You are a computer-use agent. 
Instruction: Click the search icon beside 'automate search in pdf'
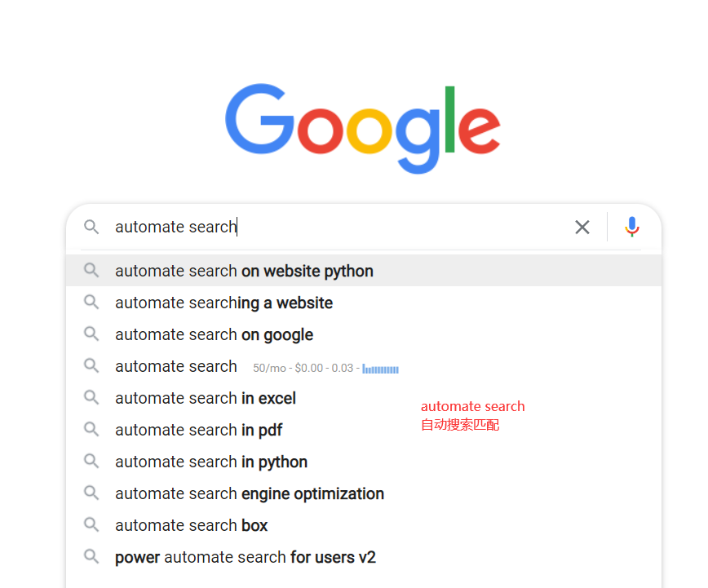[91, 430]
